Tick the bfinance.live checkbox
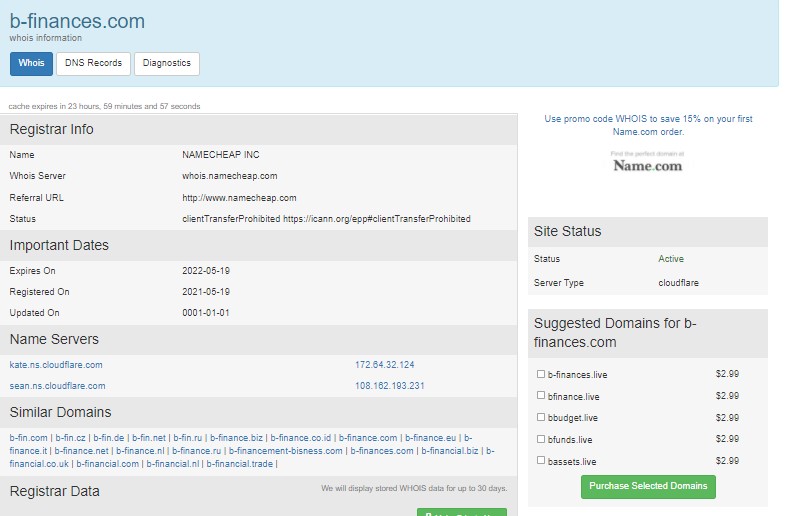 coord(541,395)
